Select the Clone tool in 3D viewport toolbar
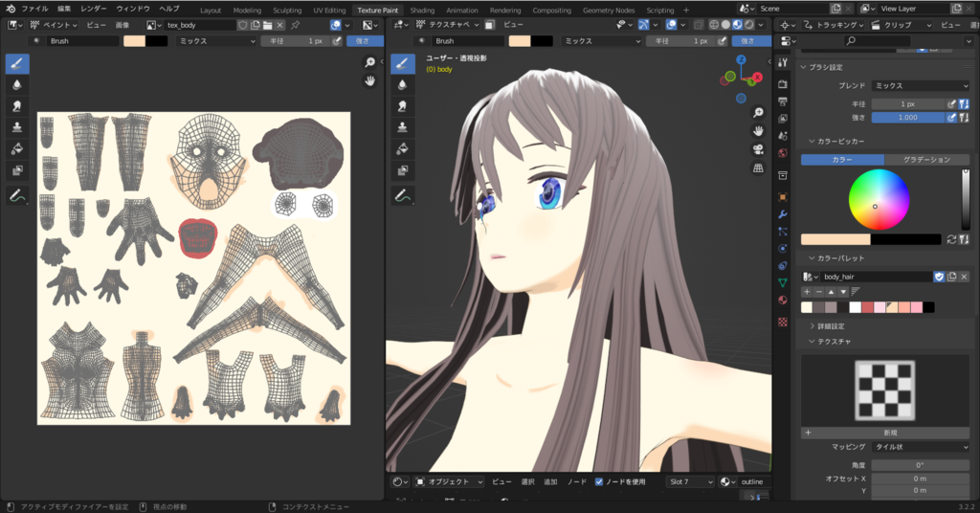 403,127
